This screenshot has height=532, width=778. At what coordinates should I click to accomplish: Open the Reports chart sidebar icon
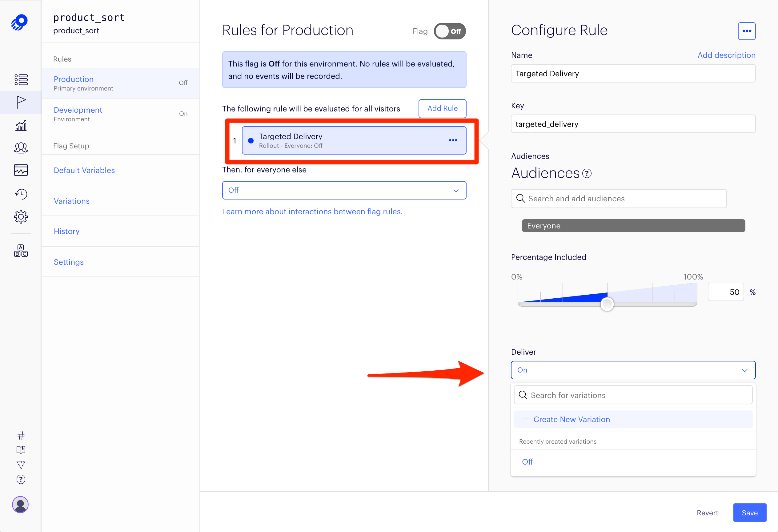(21, 126)
